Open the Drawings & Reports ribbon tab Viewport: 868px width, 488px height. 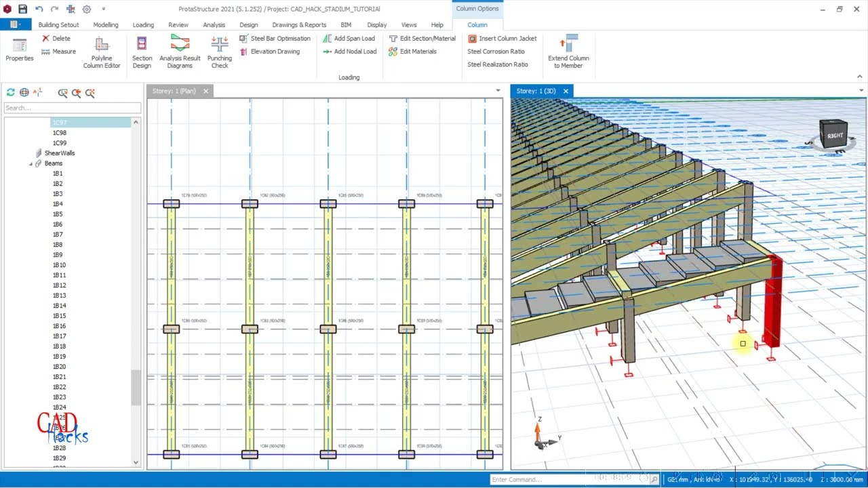[299, 24]
